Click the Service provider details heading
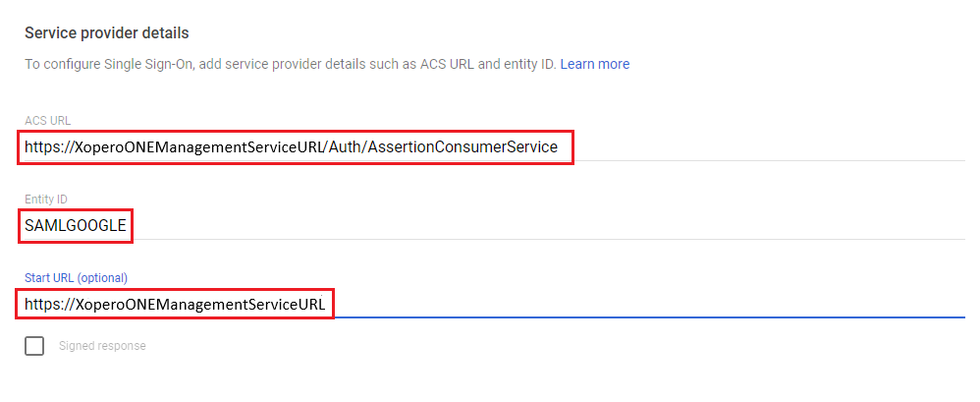980x402 pixels. click(106, 33)
